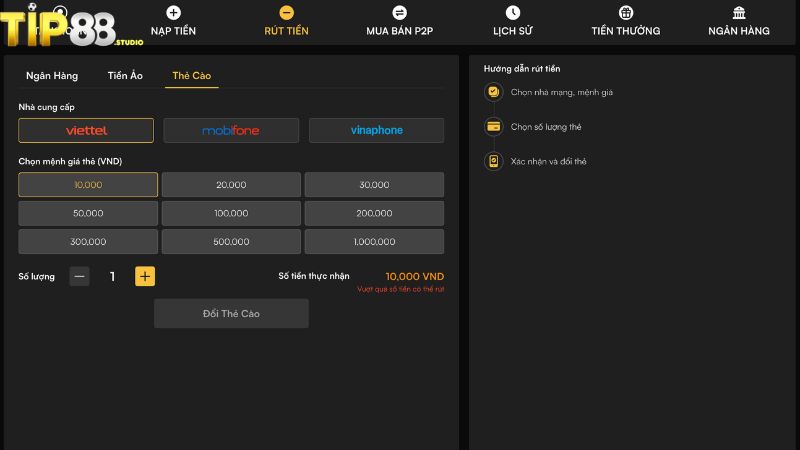
Task: Click the red withdrawal limit warning text
Action: [x=401, y=289]
